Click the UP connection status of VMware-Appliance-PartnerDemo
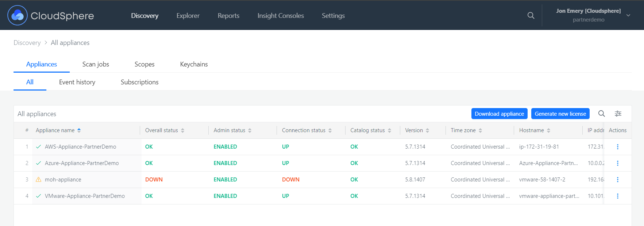The height and width of the screenshot is (226, 644). point(285,196)
